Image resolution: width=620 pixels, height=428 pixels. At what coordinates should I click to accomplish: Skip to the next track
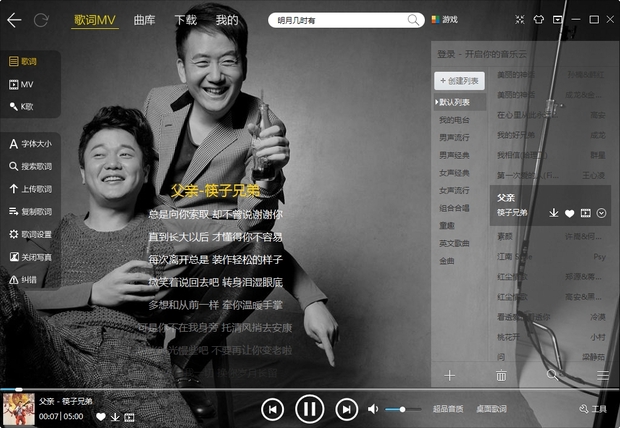(346, 408)
